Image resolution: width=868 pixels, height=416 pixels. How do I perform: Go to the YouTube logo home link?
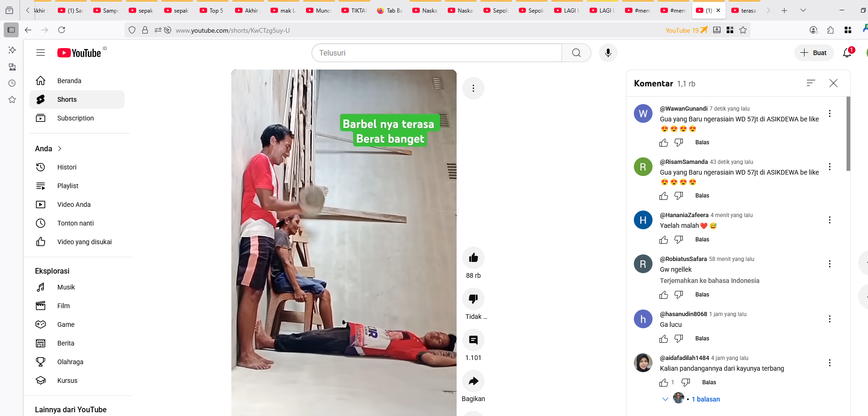pos(79,53)
